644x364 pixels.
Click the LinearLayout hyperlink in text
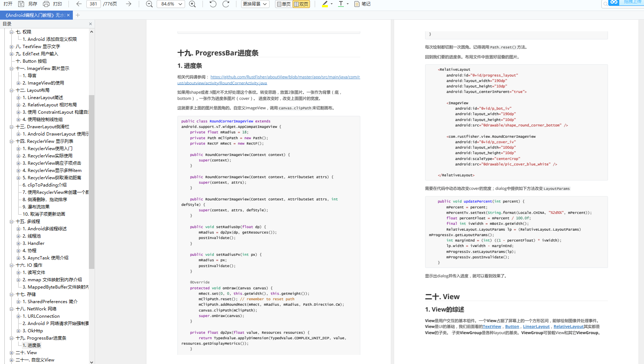[x=536, y=327]
